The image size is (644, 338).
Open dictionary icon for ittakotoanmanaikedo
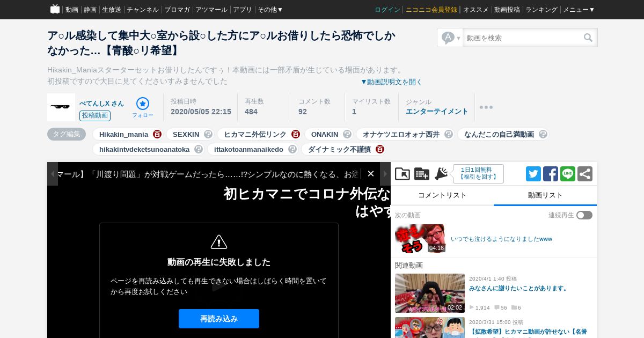coord(292,149)
